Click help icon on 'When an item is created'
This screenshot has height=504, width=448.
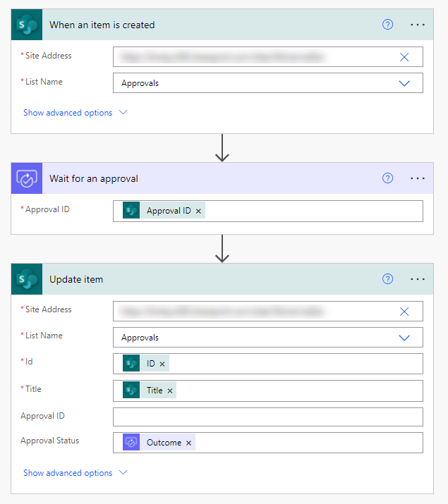[387, 25]
